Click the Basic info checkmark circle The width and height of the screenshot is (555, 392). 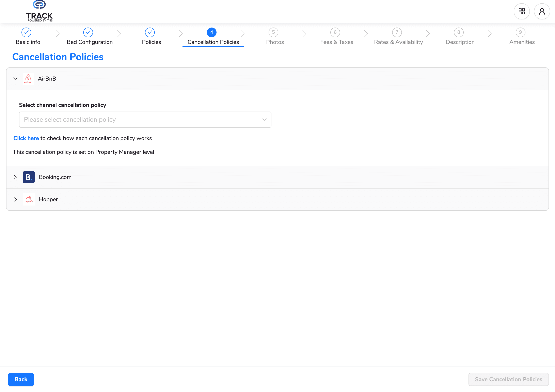(x=26, y=32)
